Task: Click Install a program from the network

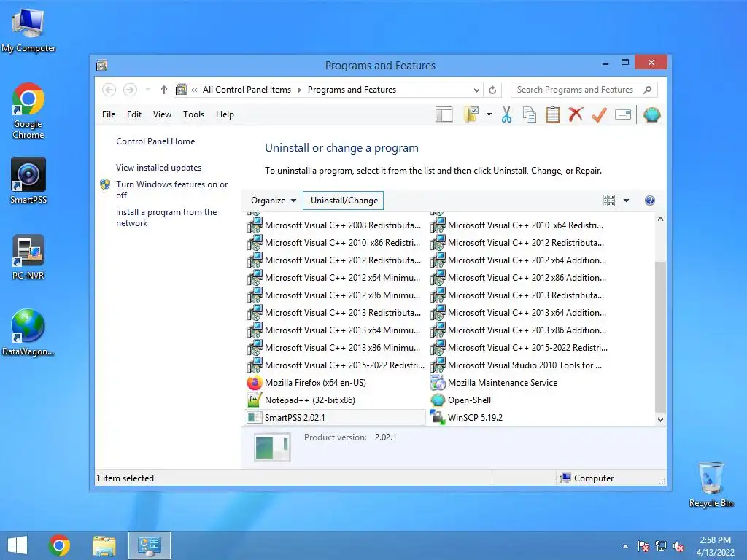Action: tap(166, 217)
